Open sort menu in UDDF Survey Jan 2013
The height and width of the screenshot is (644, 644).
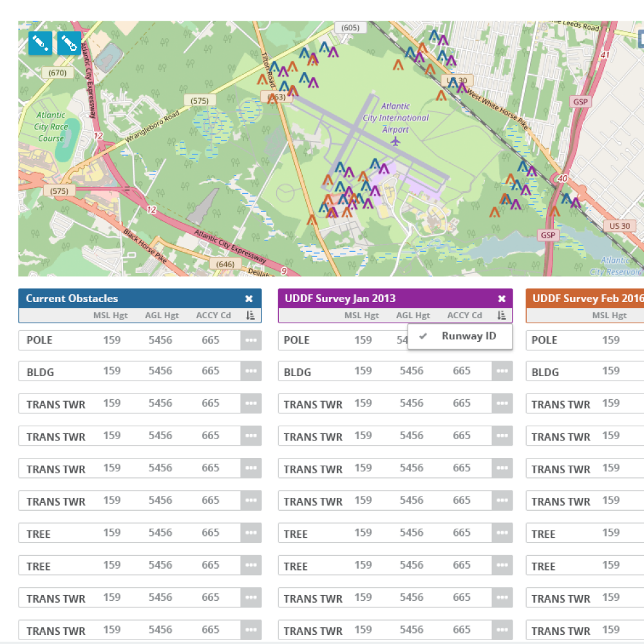click(502, 316)
